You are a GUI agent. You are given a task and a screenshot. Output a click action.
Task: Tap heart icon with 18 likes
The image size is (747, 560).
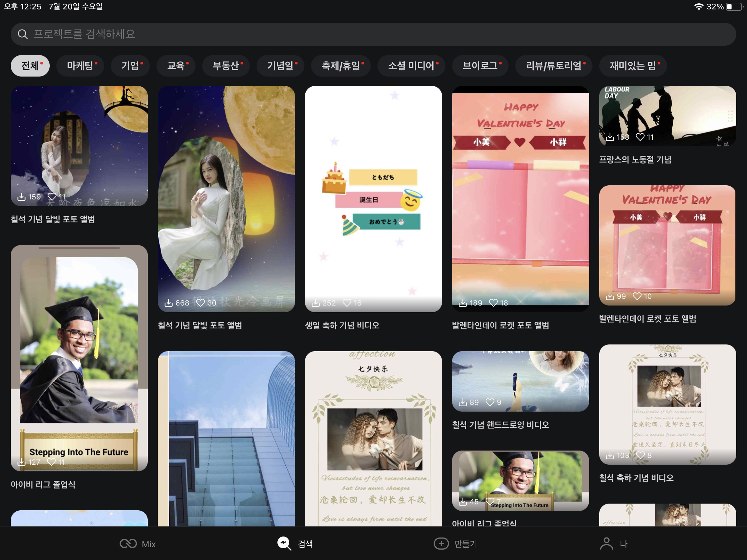click(x=493, y=303)
